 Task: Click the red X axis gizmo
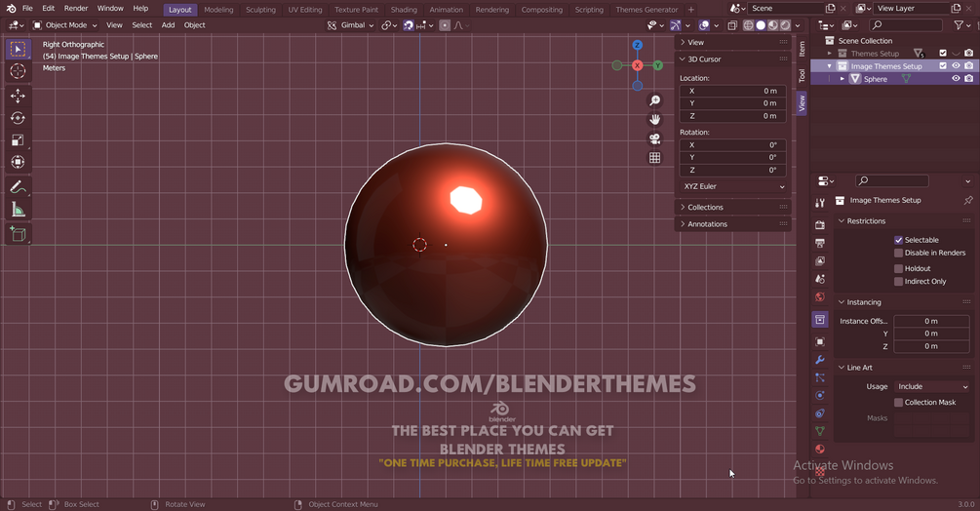(x=637, y=65)
